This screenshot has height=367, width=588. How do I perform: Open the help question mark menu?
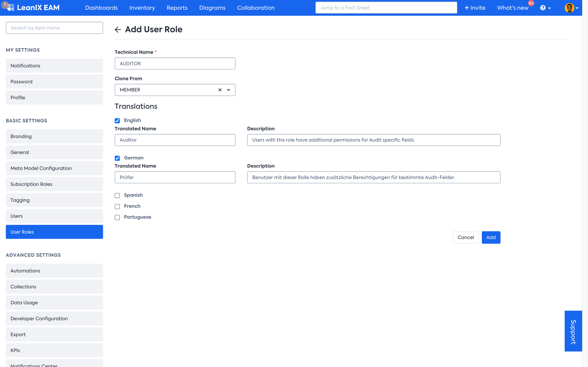coord(542,8)
